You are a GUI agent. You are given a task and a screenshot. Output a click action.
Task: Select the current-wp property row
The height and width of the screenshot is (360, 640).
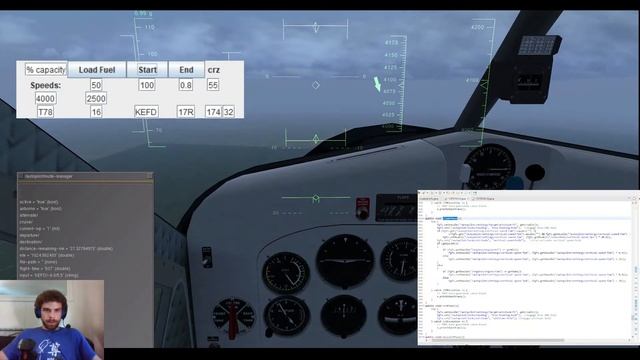(x=39, y=228)
